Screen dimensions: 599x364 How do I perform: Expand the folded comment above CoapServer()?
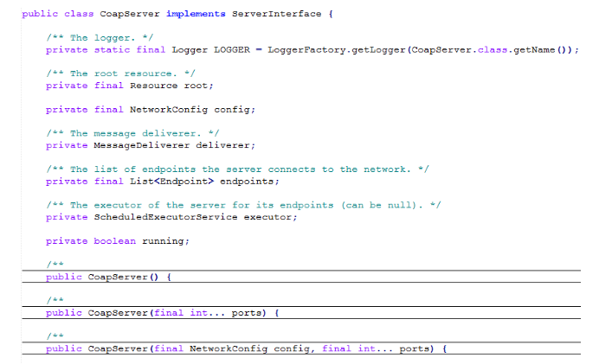pos(55,264)
